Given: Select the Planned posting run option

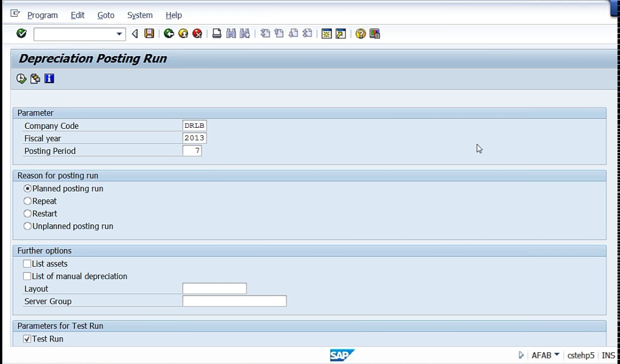Looking at the screenshot, I should [x=27, y=189].
